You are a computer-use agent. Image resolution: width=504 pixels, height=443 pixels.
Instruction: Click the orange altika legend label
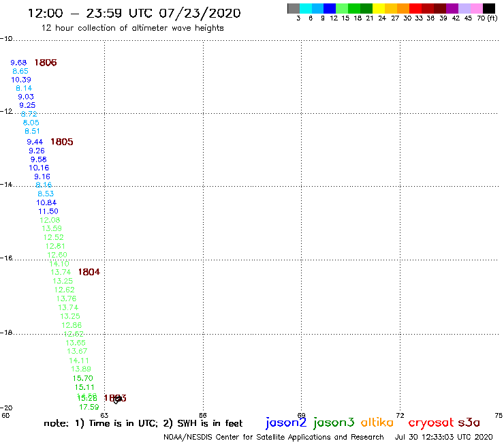coord(377,422)
